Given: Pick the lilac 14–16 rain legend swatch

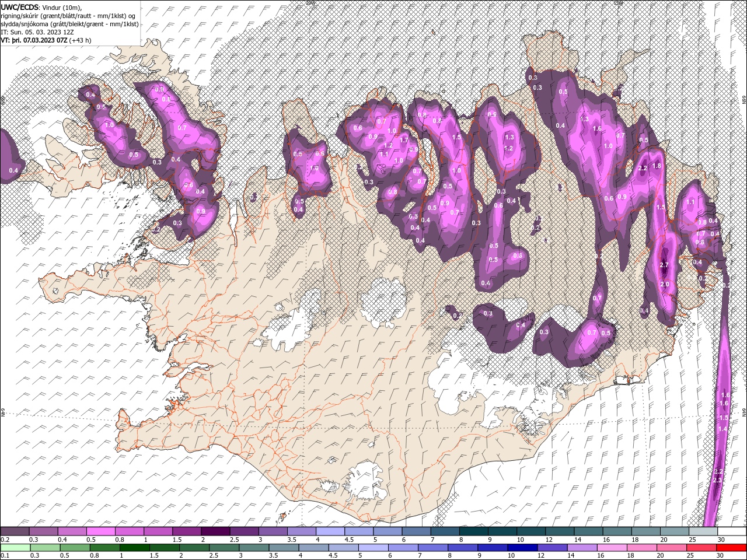Looking at the screenshot, I should tap(582, 548).
